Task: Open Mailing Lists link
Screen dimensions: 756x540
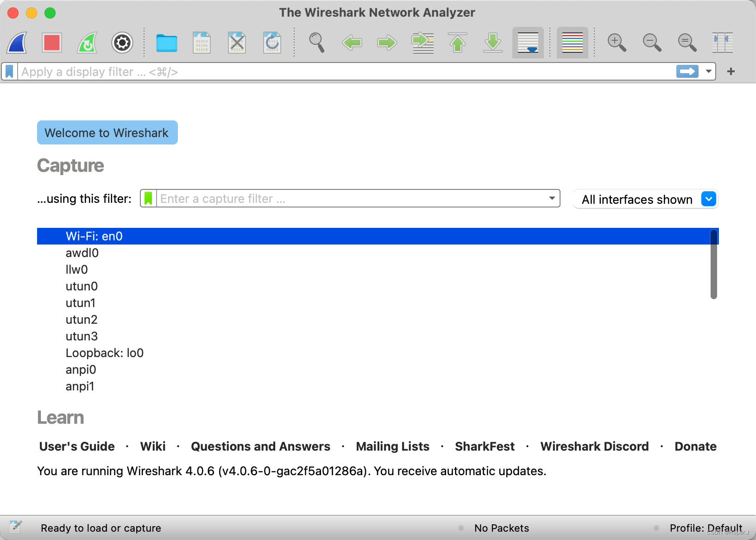Action: tap(393, 446)
